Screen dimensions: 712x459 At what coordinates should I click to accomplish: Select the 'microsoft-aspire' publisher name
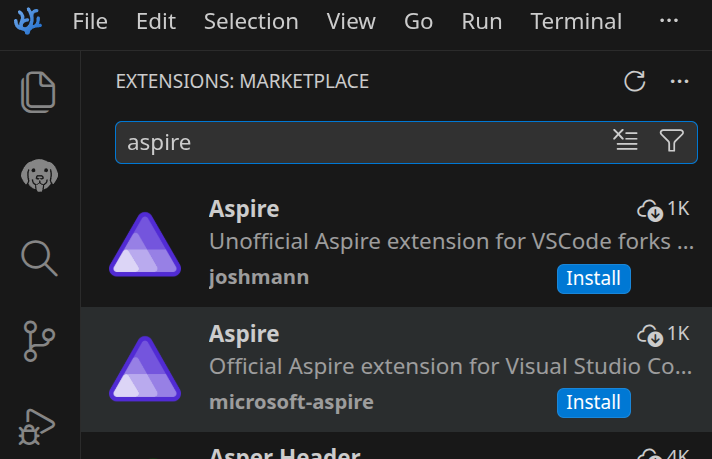pyautogui.click(x=291, y=402)
